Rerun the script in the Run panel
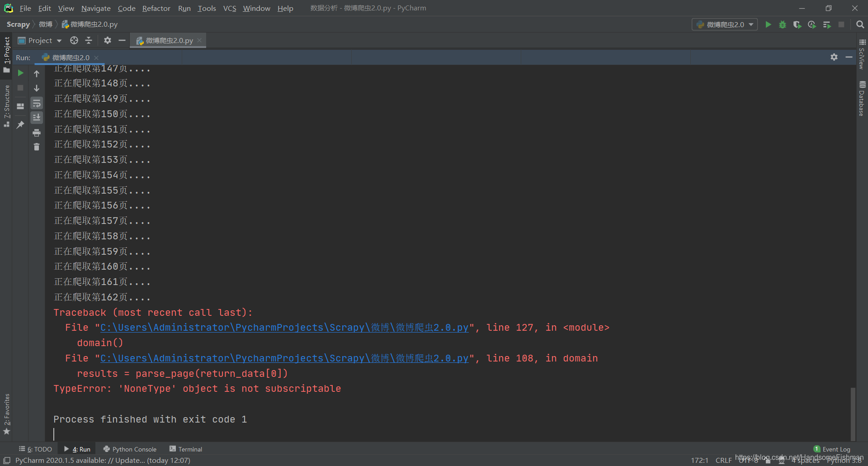 click(x=20, y=73)
